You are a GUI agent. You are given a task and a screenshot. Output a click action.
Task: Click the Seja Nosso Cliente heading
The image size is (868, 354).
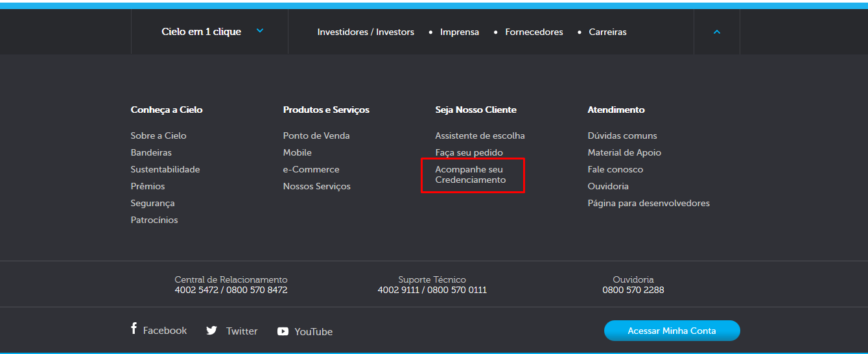click(476, 110)
